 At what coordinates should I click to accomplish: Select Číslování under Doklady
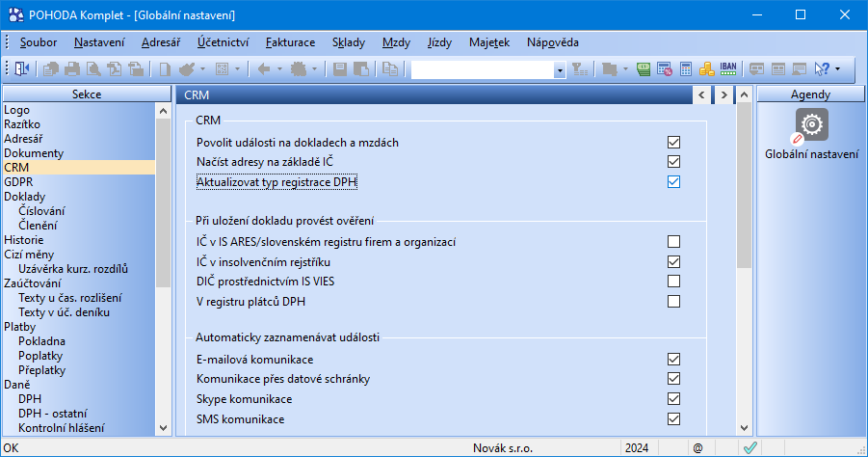[x=41, y=211]
